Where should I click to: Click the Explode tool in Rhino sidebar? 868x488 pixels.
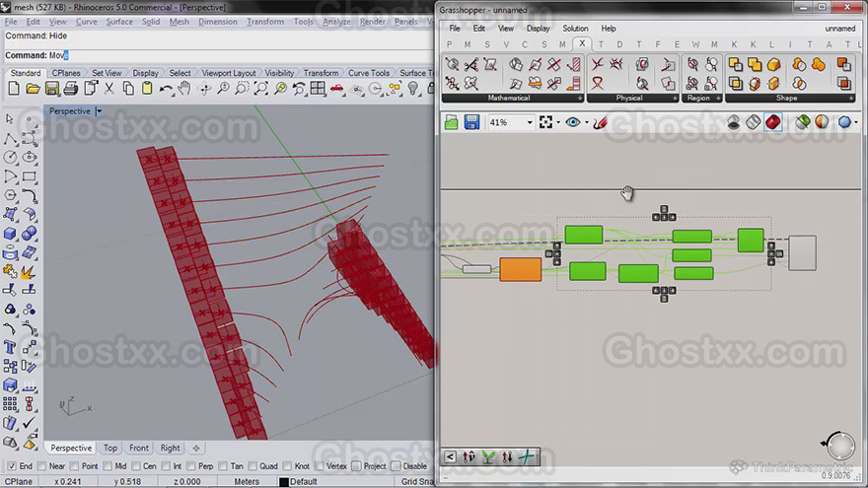(28, 272)
